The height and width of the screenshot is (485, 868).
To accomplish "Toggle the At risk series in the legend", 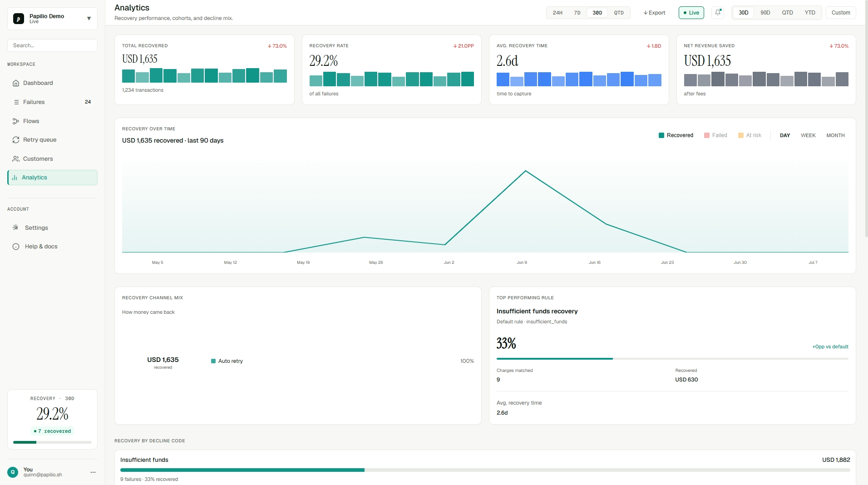I will pyautogui.click(x=750, y=135).
